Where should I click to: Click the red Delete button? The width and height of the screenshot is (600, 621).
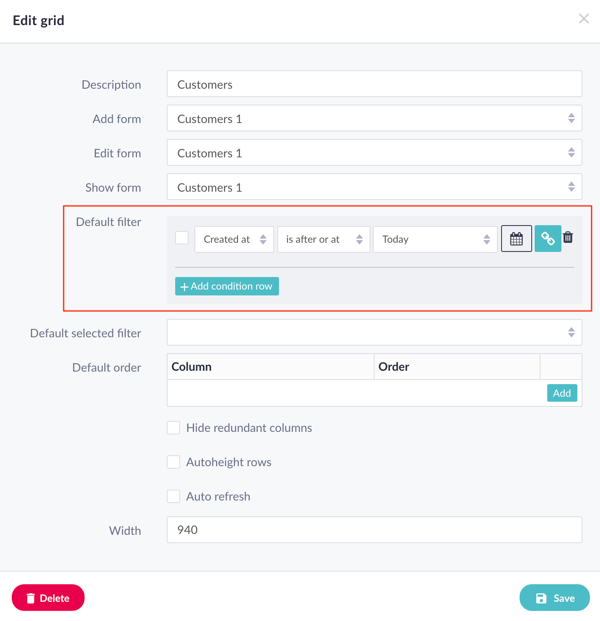48,598
